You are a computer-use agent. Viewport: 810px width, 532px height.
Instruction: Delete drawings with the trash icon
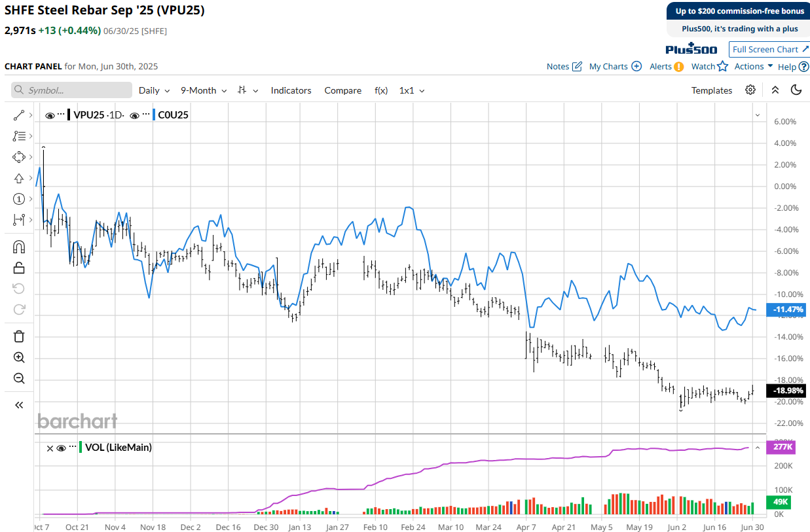point(18,336)
